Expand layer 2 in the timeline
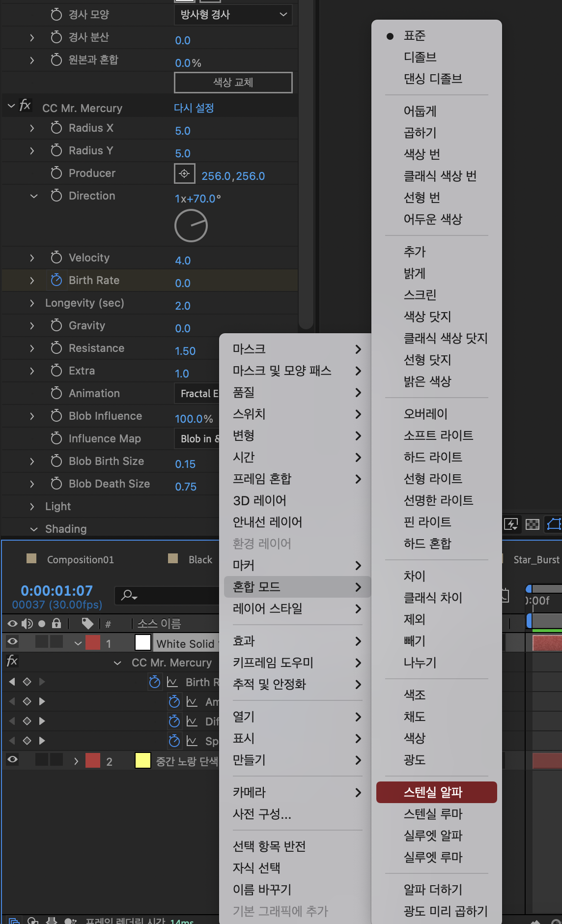 (x=76, y=761)
